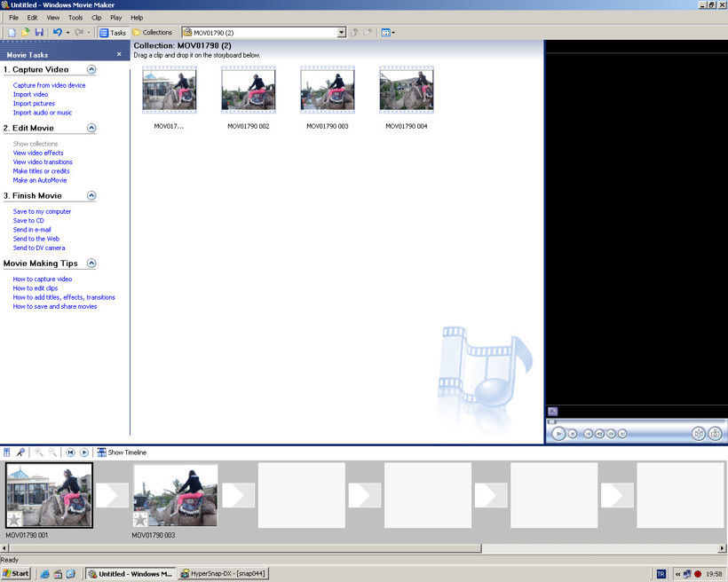
Task: Collapse the Movie Making Tips section
Action: (x=91, y=263)
